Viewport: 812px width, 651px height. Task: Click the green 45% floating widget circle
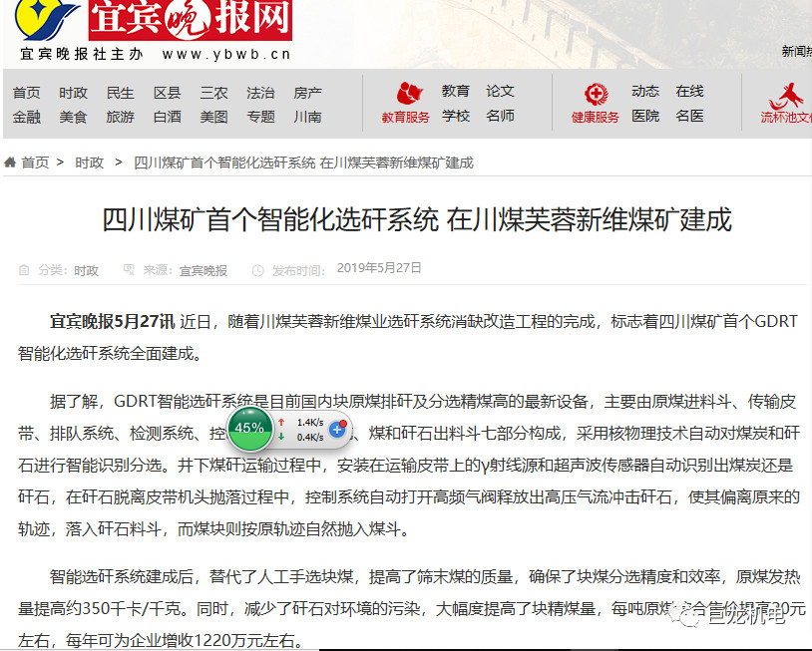click(x=249, y=428)
